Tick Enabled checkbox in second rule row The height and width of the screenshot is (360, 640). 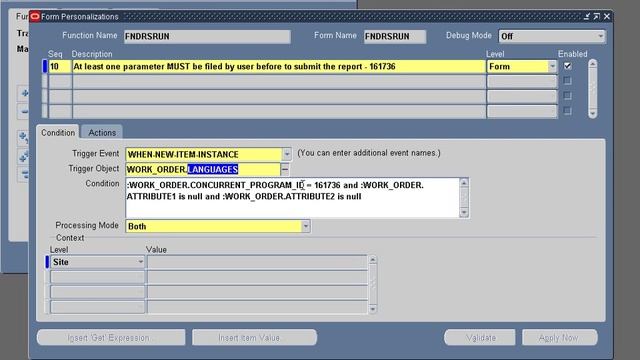(567, 81)
